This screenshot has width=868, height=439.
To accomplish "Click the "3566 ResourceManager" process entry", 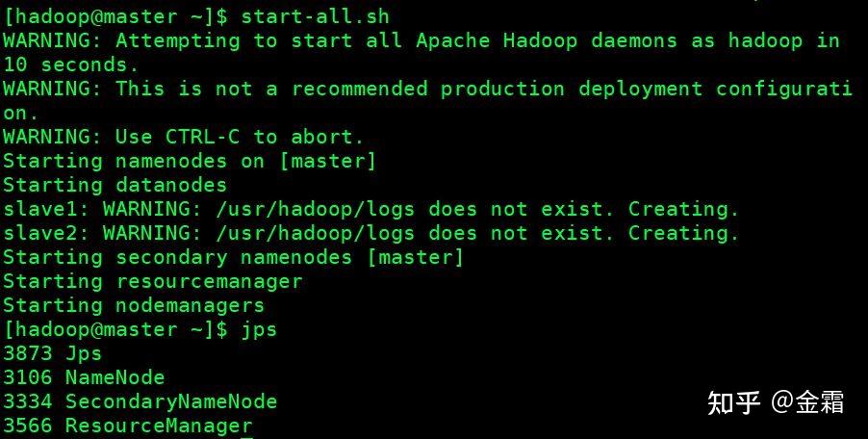I will [127, 426].
